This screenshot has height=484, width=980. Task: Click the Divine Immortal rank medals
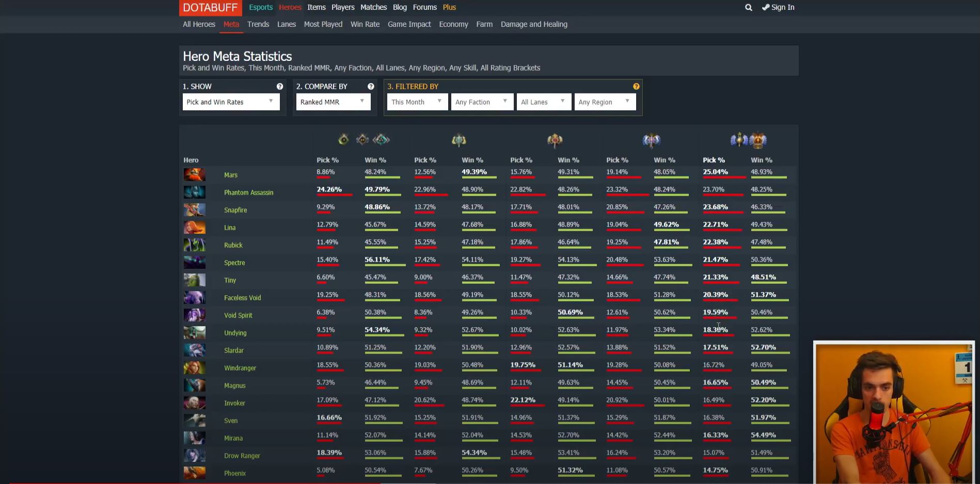[748, 139]
